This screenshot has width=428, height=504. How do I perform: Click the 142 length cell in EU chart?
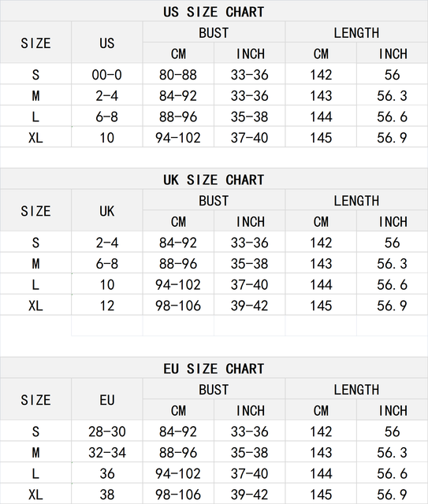point(321,432)
